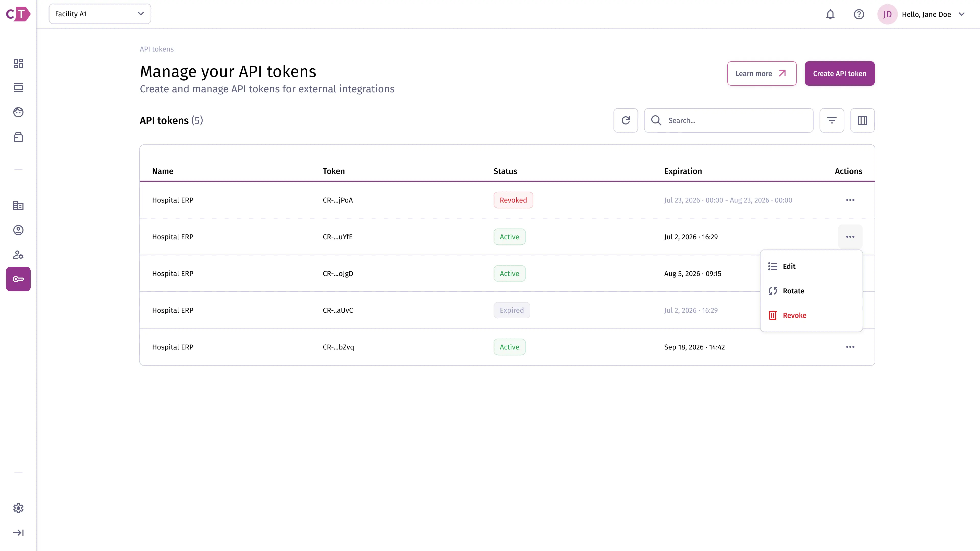The height and width of the screenshot is (551, 980).
Task: Open the facilities building sidebar icon
Action: tap(18, 206)
